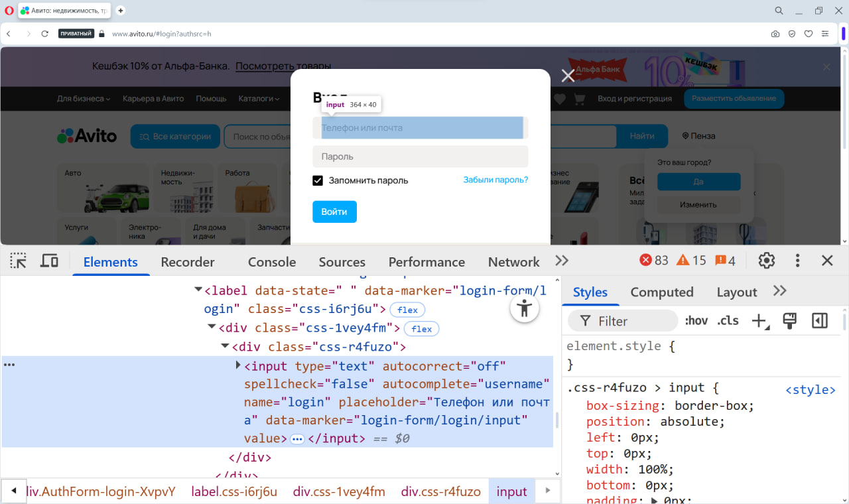Click Разместить объявление button
This screenshot has height=504, width=849.
click(x=734, y=99)
